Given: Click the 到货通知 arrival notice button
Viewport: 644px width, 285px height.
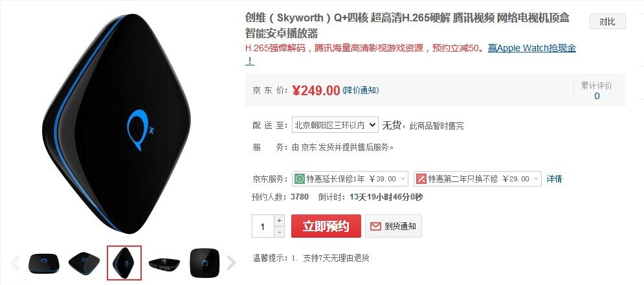Looking at the screenshot, I should 394,226.
